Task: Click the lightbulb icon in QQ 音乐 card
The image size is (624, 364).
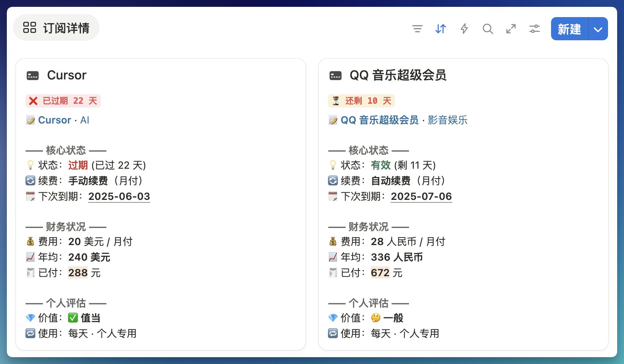Action: tap(333, 165)
